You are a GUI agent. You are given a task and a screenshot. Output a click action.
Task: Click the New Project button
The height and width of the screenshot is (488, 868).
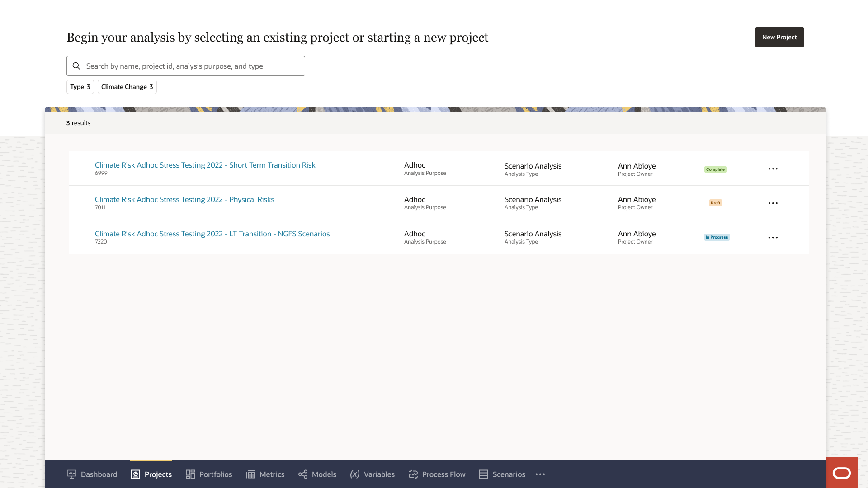779,37
